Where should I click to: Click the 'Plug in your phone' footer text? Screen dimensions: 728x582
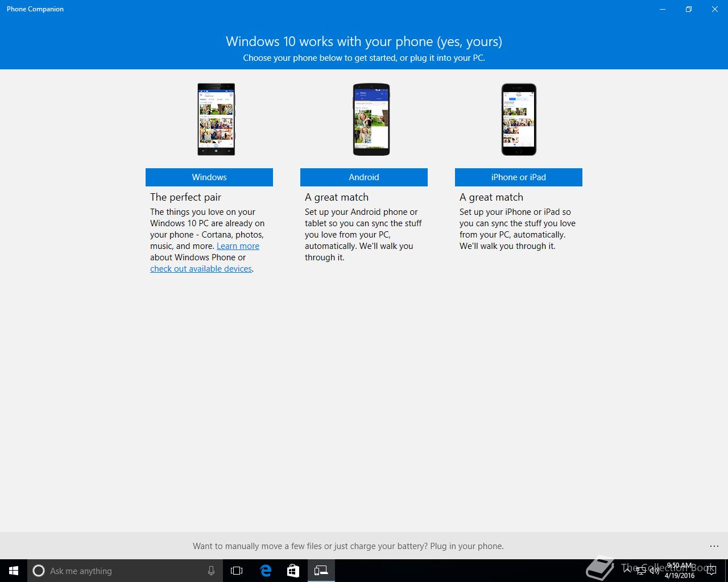(x=467, y=546)
